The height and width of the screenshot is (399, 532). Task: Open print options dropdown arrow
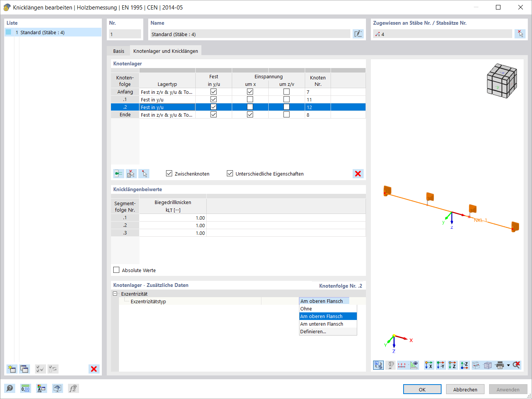pos(508,365)
